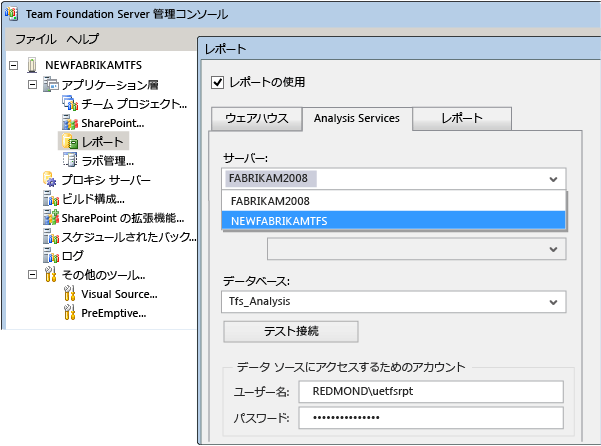Select the スケジュールされたバック tree item
Screen dimensions: 601x446
click(x=129, y=237)
